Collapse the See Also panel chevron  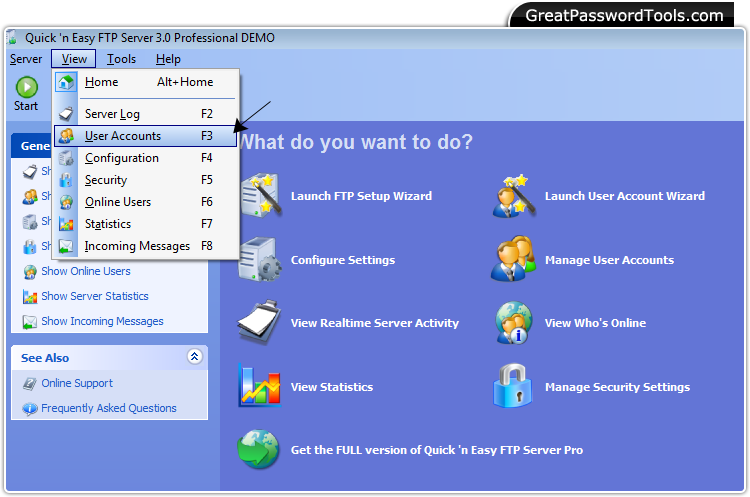coord(194,357)
